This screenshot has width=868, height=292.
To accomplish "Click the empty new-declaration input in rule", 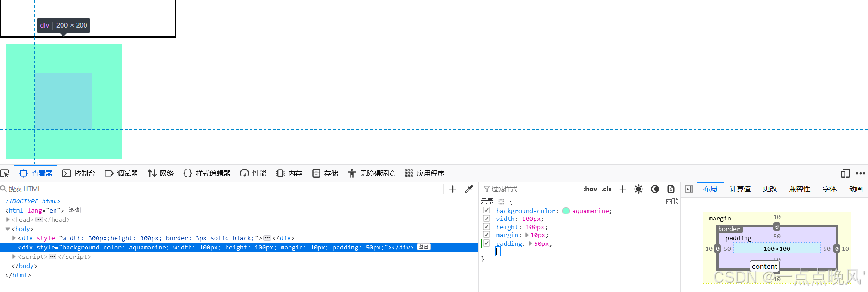I will click(498, 251).
